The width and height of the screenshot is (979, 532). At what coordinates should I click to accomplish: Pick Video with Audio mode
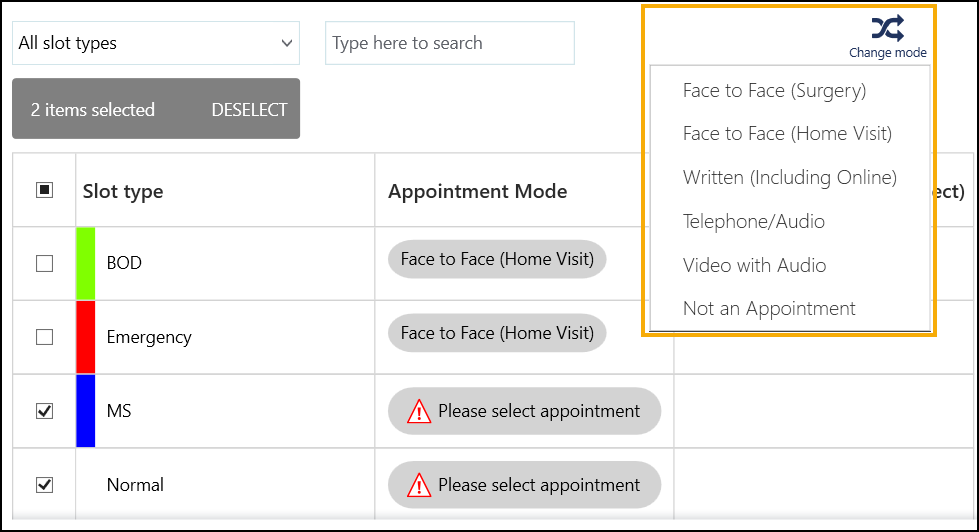click(x=754, y=265)
